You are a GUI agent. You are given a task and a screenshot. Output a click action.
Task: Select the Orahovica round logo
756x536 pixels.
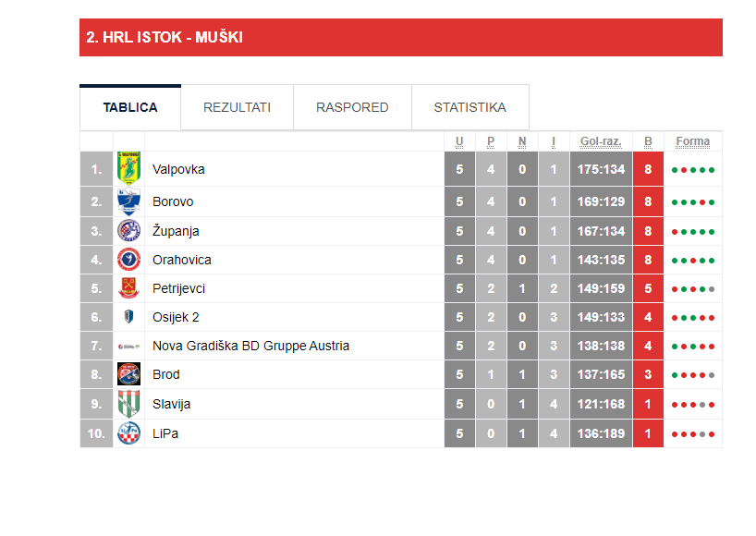click(128, 260)
